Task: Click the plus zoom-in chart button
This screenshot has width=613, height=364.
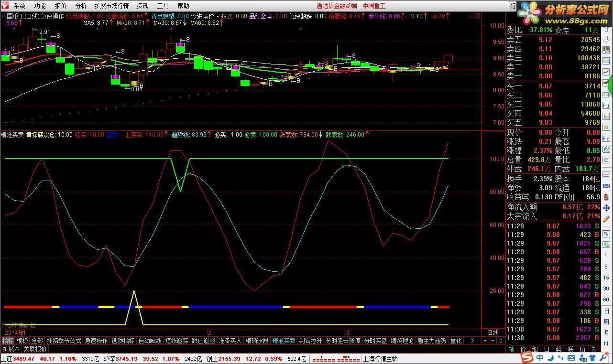Action: pos(485,341)
